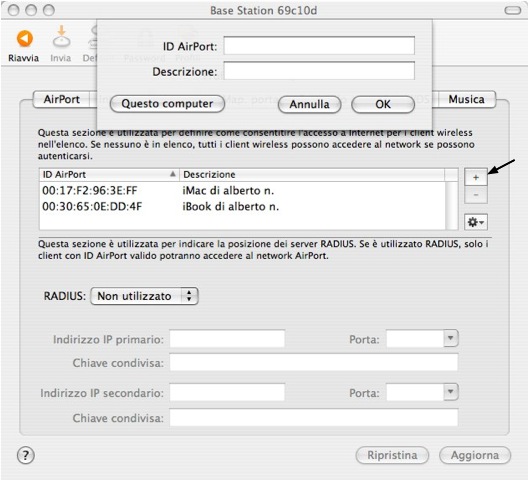Click Annulla to cancel the sheet
Screen dimensions: 528x480
(309, 104)
